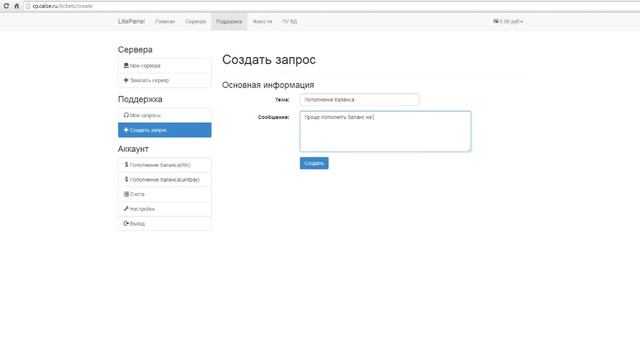Click the dollar icon beside Пополнение баланса (unitpay)
640x360 pixels.
pos(126,180)
